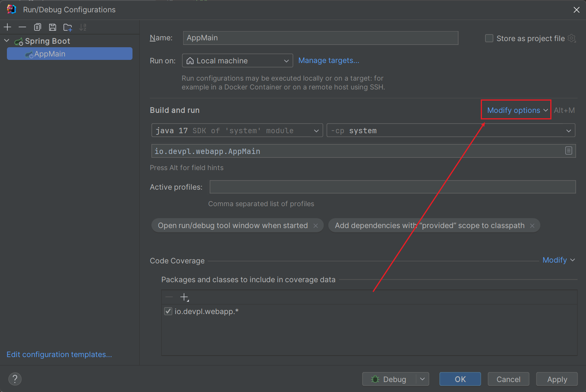Open Edit configuration templates link
Screen dimensions: 586x392
pos(59,354)
